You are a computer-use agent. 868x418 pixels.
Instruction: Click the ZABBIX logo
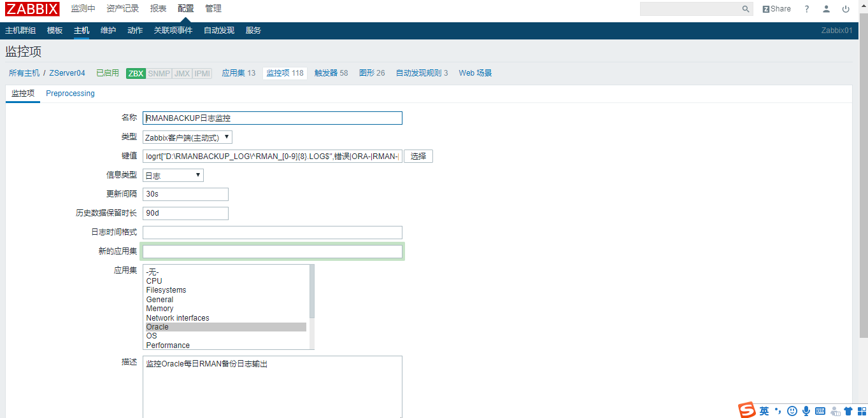click(x=32, y=9)
